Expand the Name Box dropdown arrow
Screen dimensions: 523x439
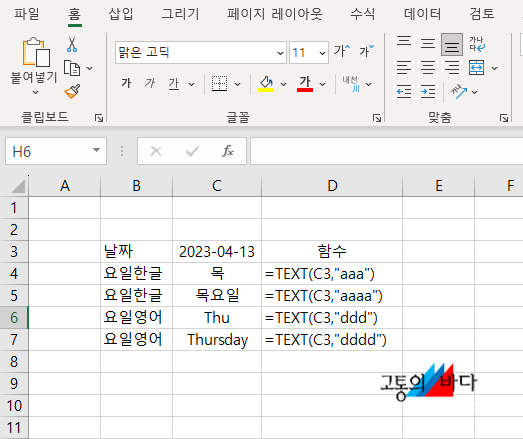click(x=96, y=150)
